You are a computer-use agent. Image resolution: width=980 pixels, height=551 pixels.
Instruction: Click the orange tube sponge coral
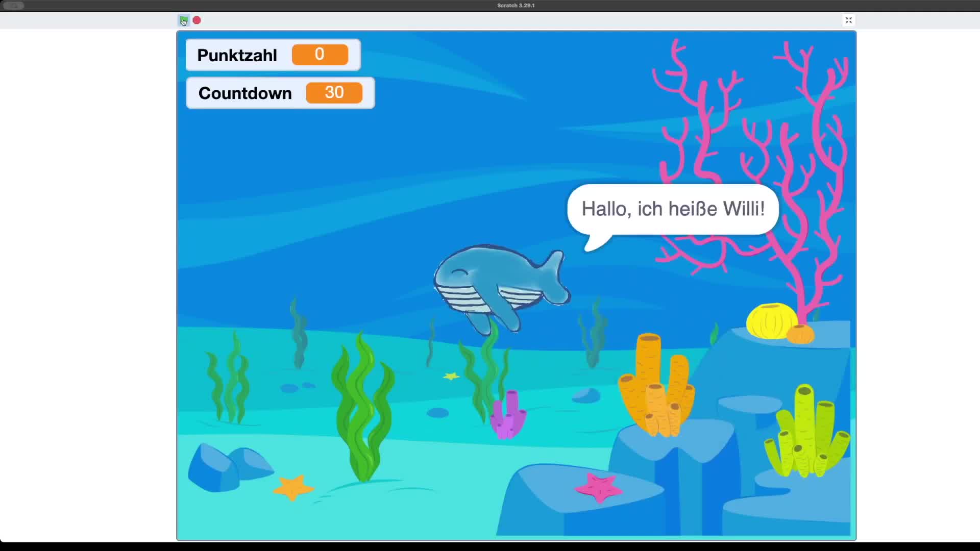(x=656, y=388)
